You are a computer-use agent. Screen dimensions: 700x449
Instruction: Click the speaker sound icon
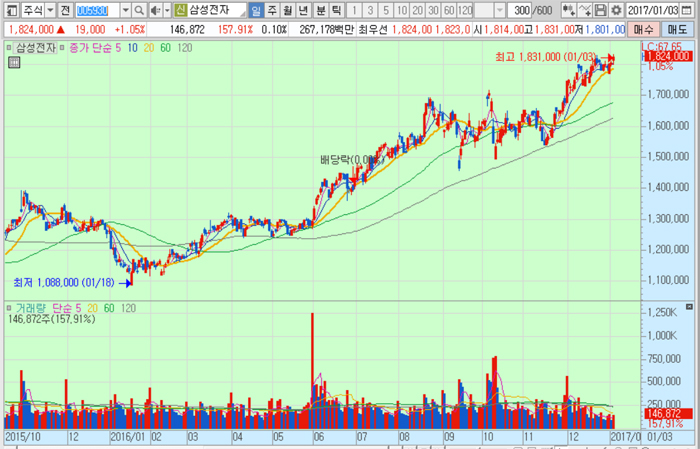click(155, 10)
